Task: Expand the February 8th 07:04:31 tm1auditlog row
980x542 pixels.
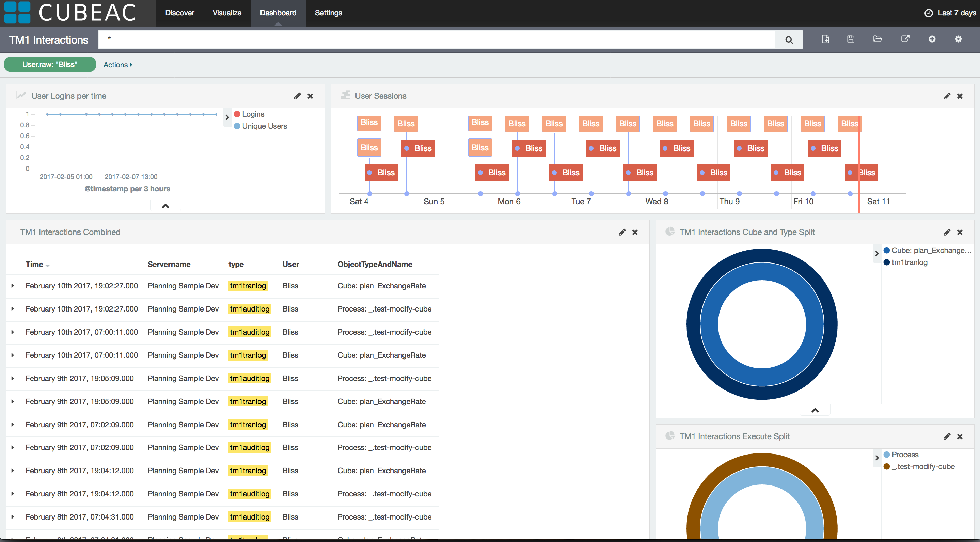Action: [13, 517]
